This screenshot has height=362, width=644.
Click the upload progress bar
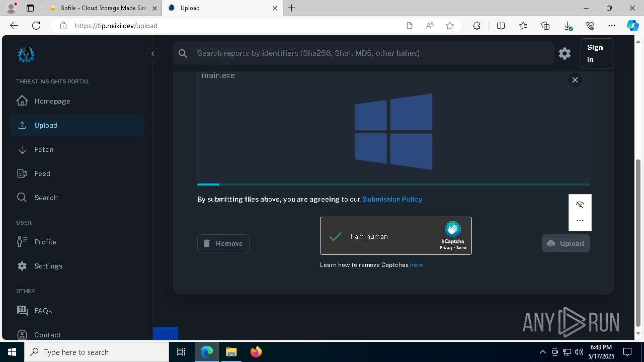click(393, 185)
